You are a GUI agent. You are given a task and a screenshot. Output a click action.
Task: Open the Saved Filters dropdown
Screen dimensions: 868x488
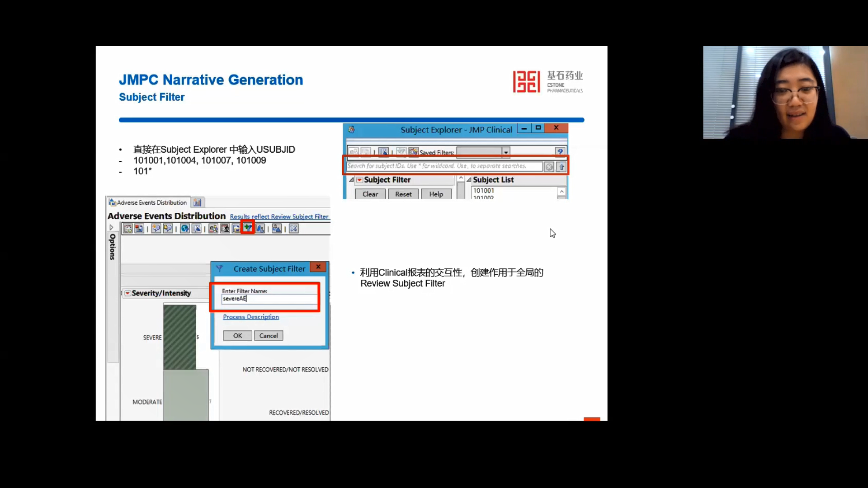coord(506,152)
